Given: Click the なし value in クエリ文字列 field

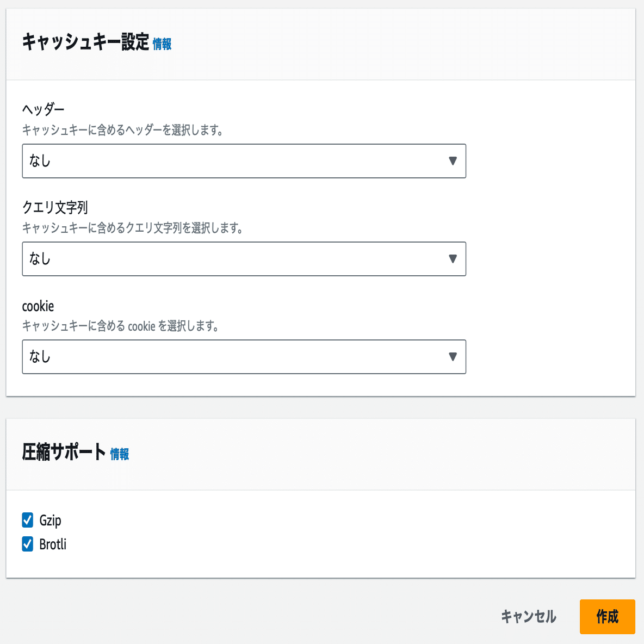Looking at the screenshot, I should click(x=41, y=259).
